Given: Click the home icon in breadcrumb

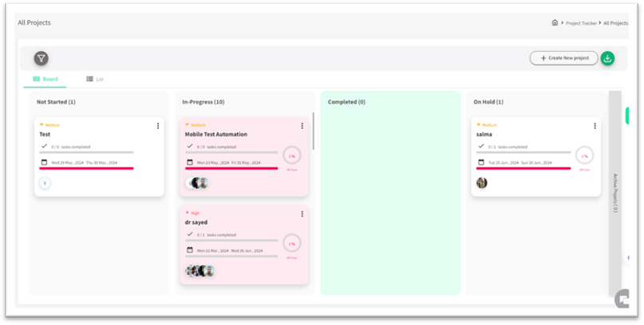Looking at the screenshot, I should coord(555,22).
